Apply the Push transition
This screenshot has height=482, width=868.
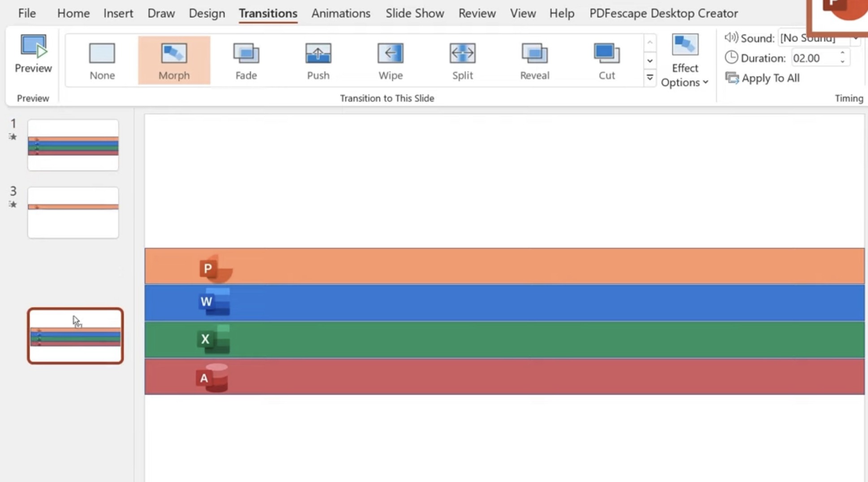coord(318,61)
